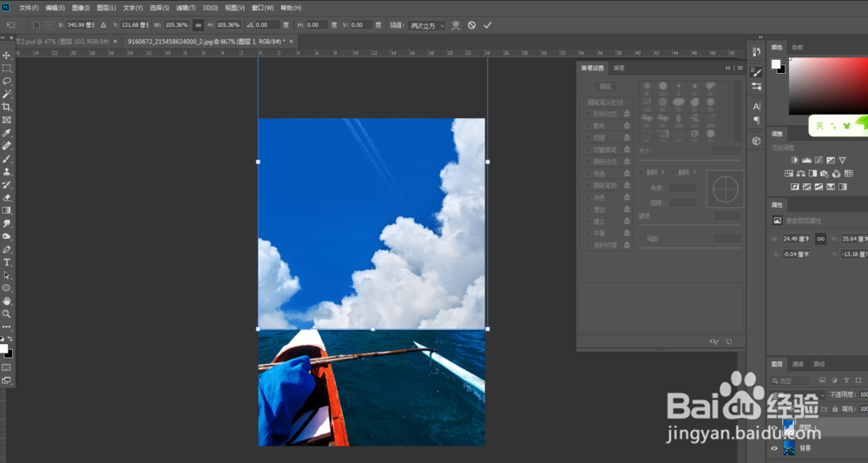Screen dimensions: 868x463
Task: Open the layer type filter dropdown
Action: [790, 380]
